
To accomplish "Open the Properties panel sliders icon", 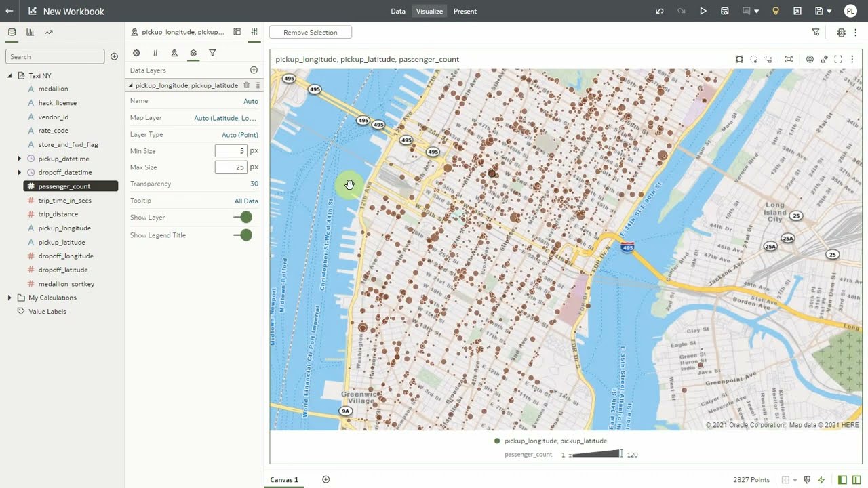I will point(254,32).
